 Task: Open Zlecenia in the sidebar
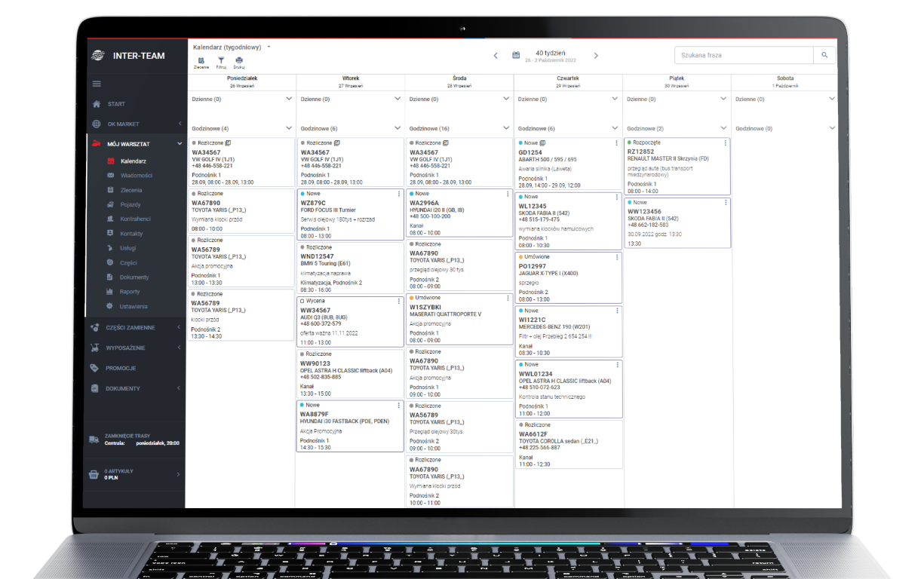[x=130, y=190]
